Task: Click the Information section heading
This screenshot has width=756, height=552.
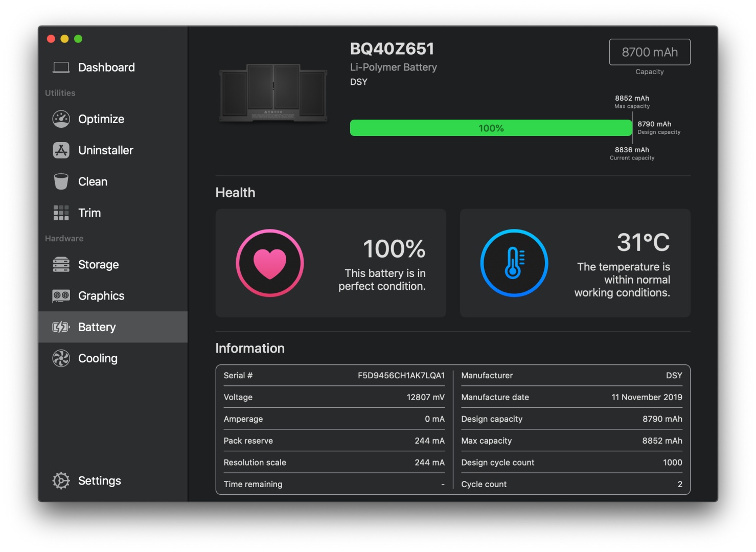Action: [x=250, y=348]
